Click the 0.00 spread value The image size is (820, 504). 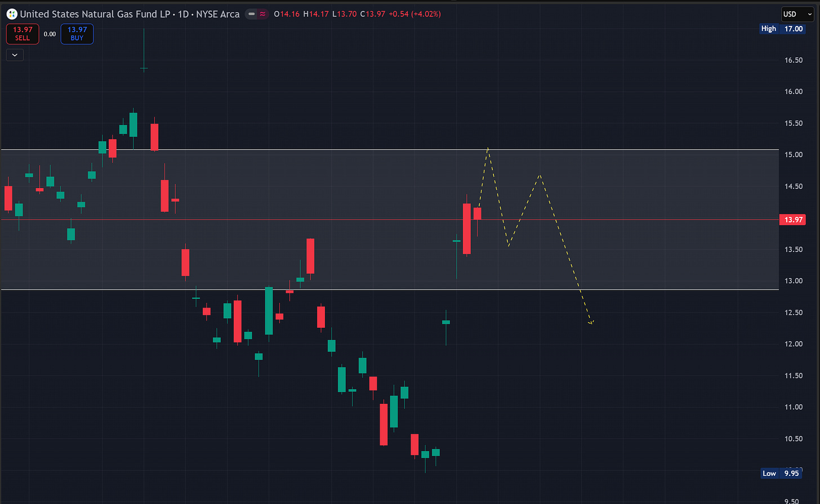click(50, 34)
